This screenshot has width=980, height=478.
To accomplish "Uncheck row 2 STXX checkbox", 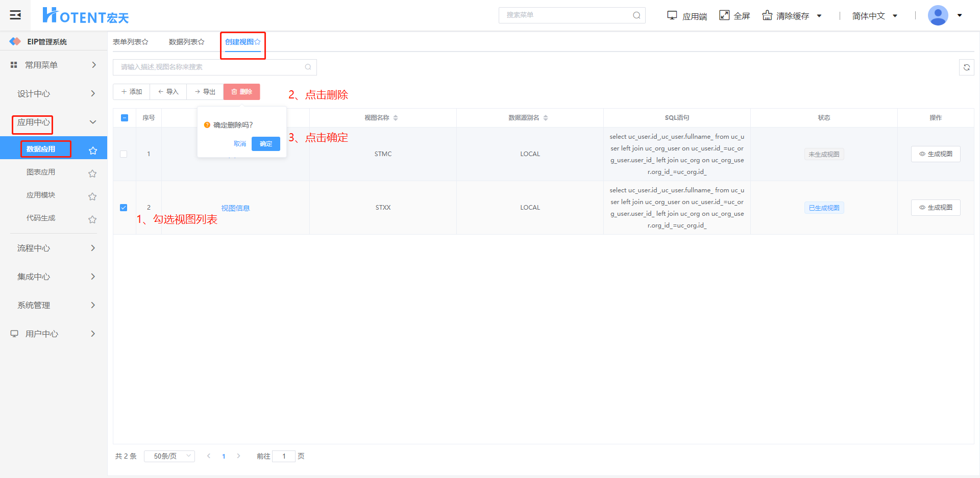I will pyautogui.click(x=124, y=208).
